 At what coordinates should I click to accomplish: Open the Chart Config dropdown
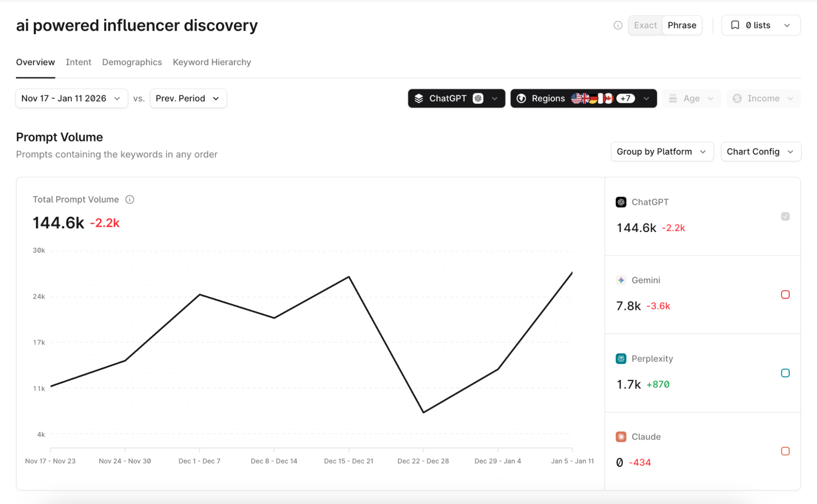[760, 152]
